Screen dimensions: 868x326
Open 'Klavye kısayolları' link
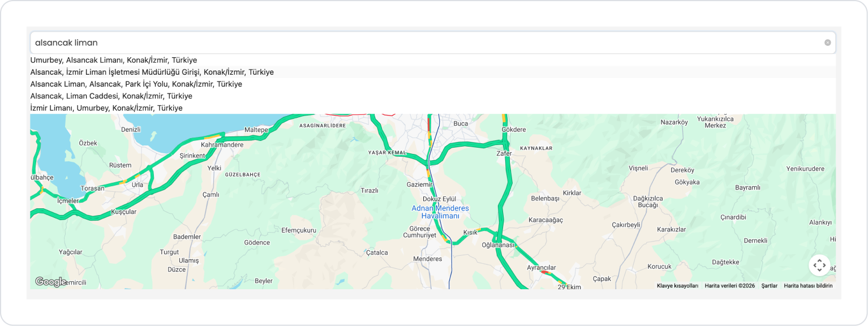click(677, 286)
